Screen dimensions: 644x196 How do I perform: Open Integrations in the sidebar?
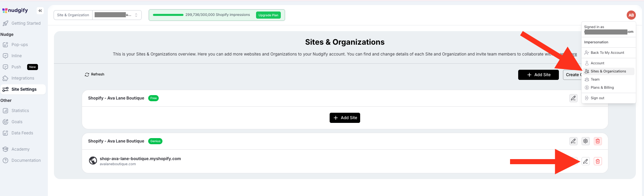23,78
